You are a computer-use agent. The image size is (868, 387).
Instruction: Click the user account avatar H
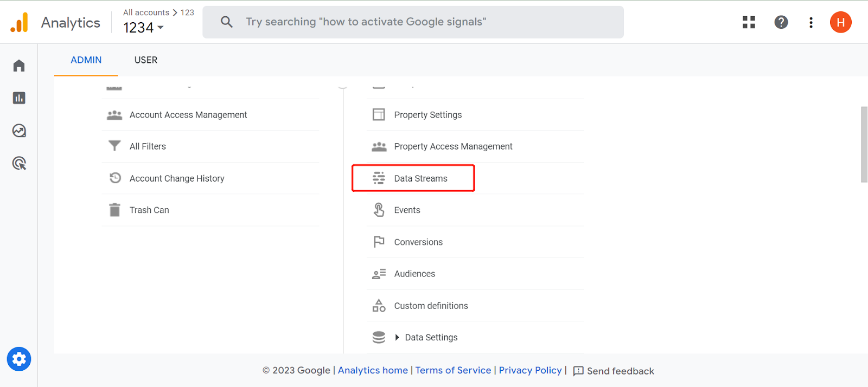[x=840, y=22]
